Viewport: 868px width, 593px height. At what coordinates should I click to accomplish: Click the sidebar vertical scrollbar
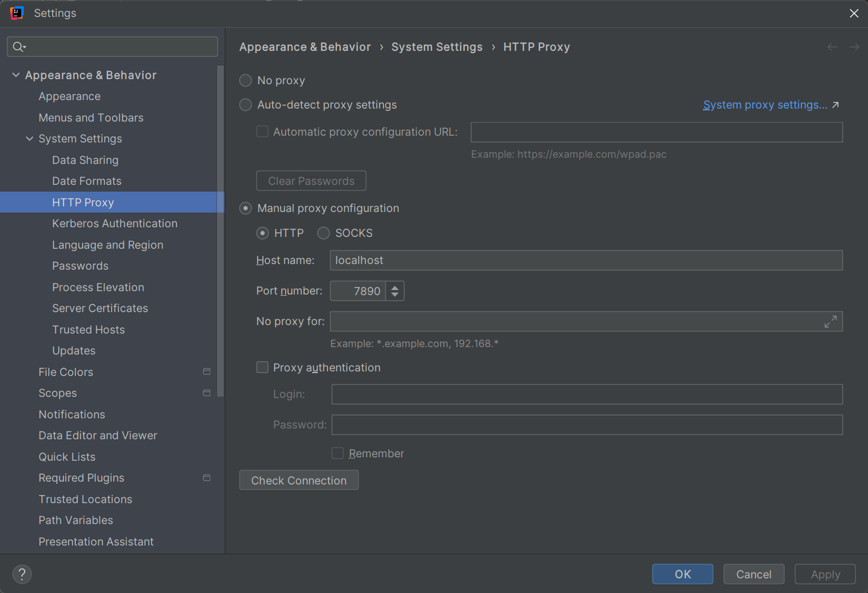(x=221, y=226)
